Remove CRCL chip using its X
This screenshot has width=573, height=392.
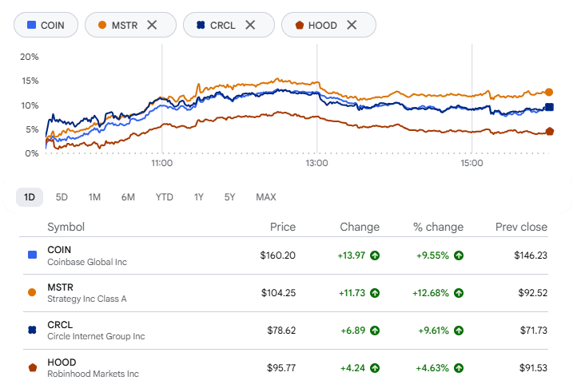pyautogui.click(x=250, y=25)
